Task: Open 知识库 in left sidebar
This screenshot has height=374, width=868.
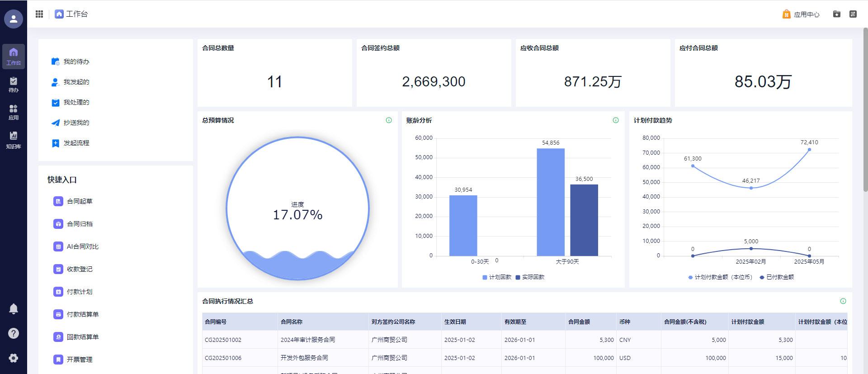Action: click(14, 140)
